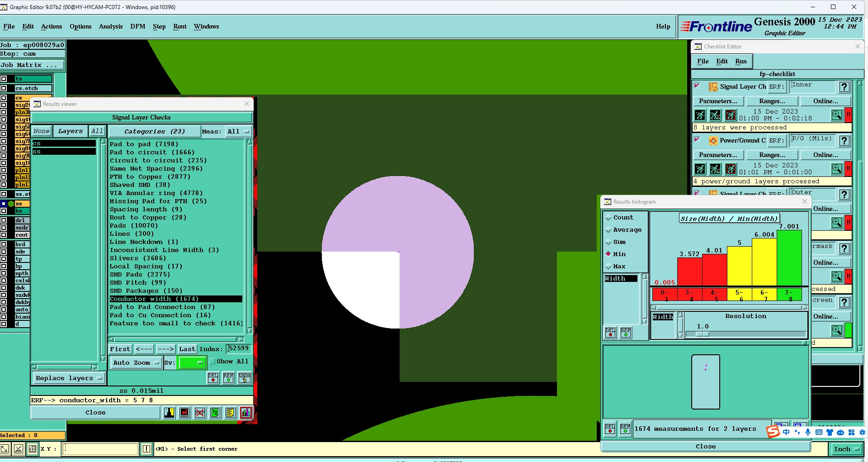868x462 pixels.
Task: Click red alert indicator for Power/Ground check
Action: 849,169
